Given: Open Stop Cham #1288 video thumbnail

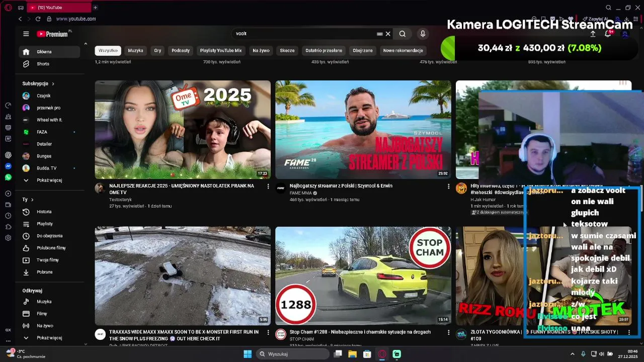Looking at the screenshot, I should [x=363, y=276].
